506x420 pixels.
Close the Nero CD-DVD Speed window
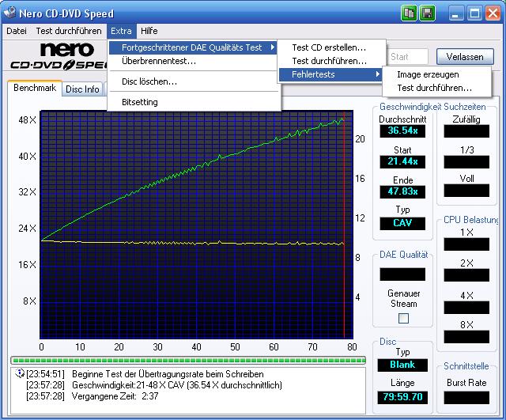493,13
